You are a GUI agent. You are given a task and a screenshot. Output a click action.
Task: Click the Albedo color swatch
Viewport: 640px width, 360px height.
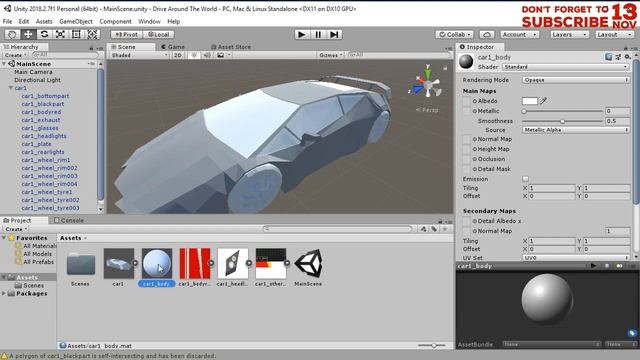(x=530, y=101)
